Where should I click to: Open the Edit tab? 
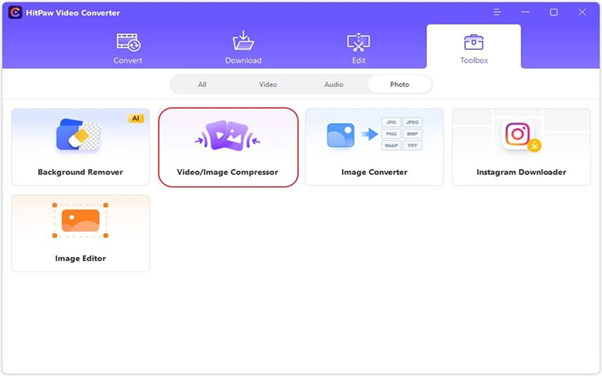pos(359,48)
